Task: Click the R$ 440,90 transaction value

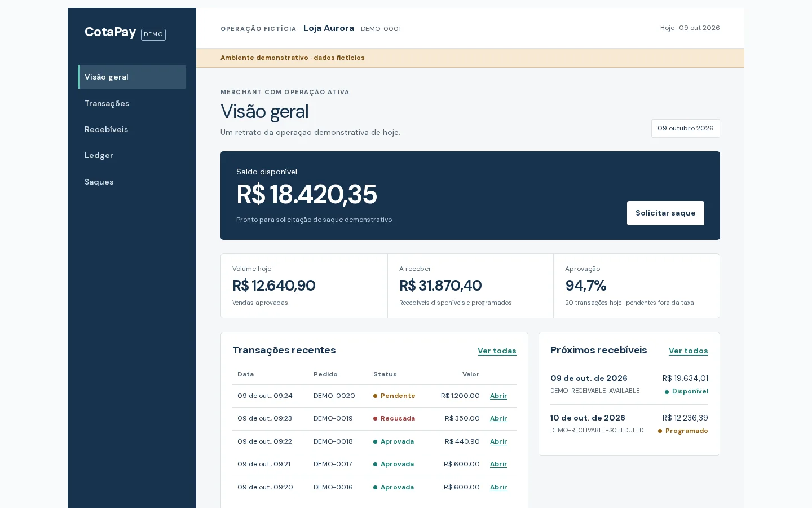Action: 462,441
